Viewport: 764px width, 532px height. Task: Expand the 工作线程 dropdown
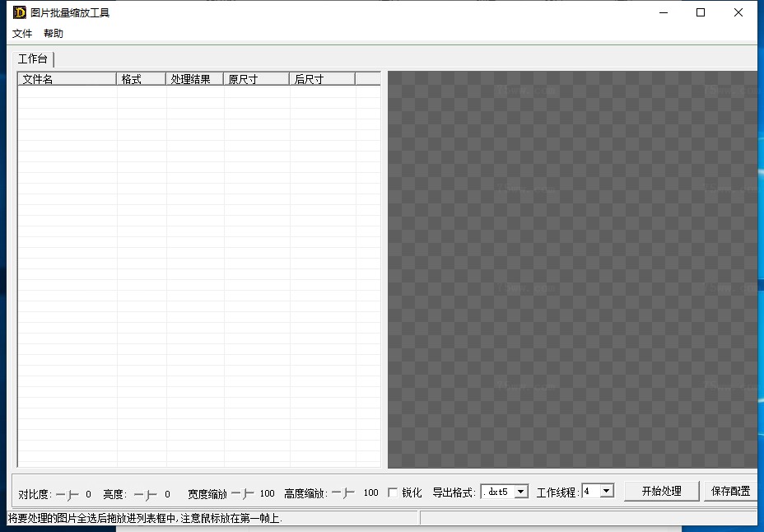(607, 492)
